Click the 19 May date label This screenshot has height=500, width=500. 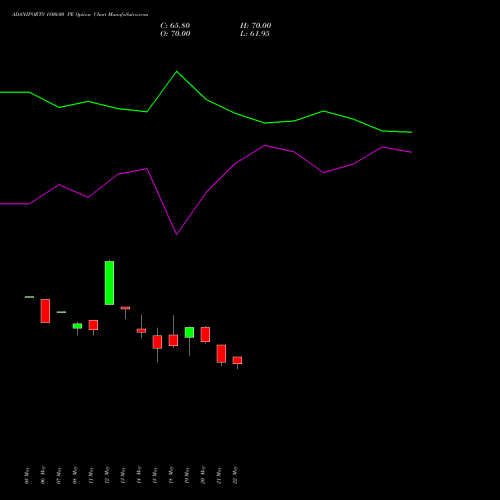pyautogui.click(x=187, y=476)
